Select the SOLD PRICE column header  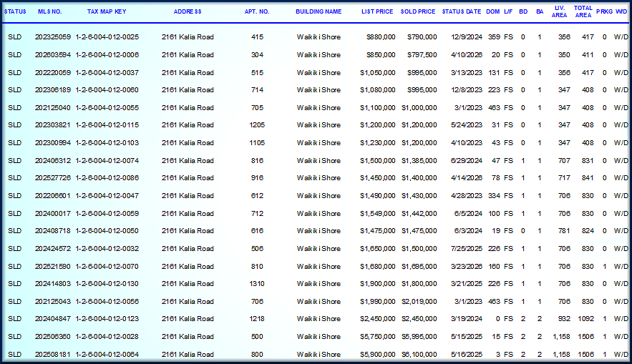point(418,11)
